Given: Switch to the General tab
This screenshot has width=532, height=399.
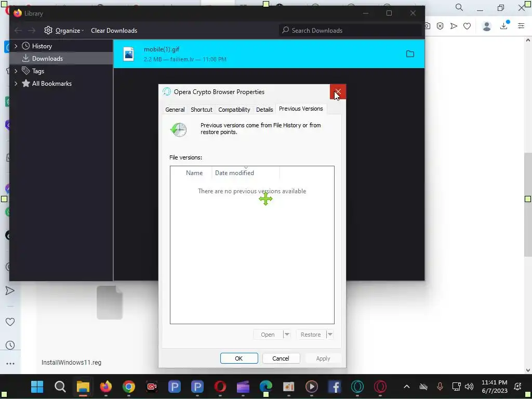Looking at the screenshot, I should tap(175, 110).
